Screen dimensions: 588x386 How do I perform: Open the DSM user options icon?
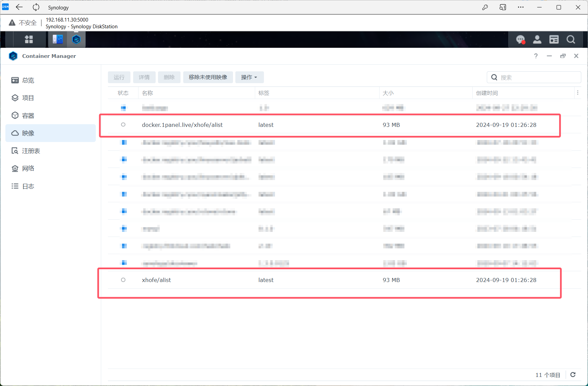(x=537, y=40)
